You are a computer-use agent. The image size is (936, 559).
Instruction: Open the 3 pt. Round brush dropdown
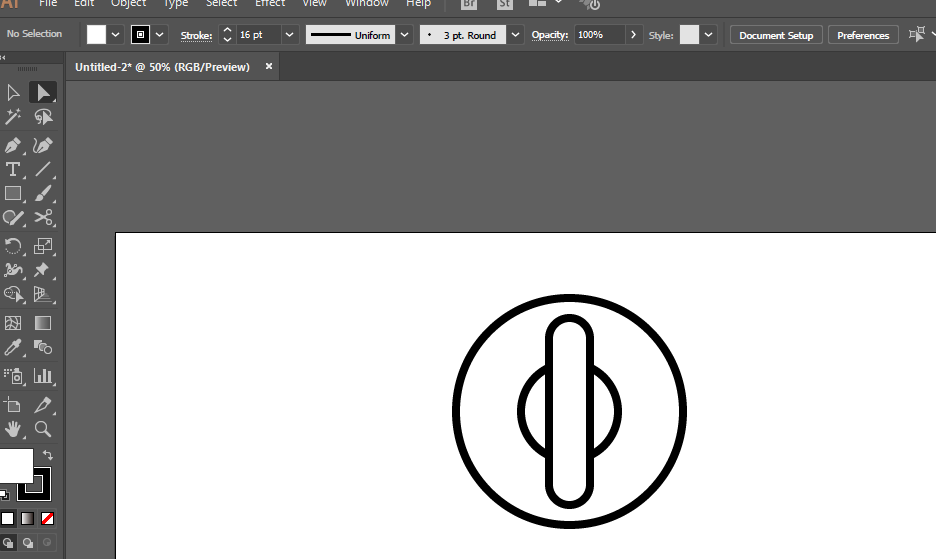pyautogui.click(x=515, y=35)
